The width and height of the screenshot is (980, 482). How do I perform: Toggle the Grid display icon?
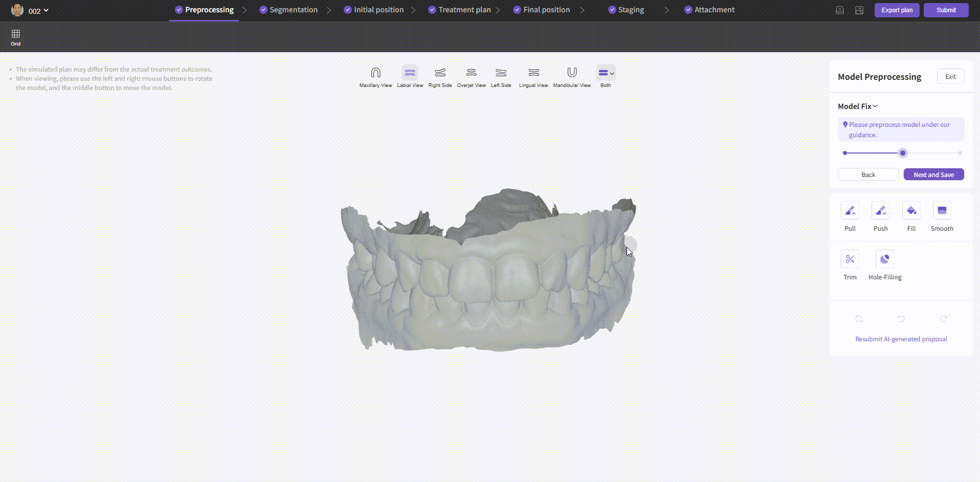pos(16,37)
